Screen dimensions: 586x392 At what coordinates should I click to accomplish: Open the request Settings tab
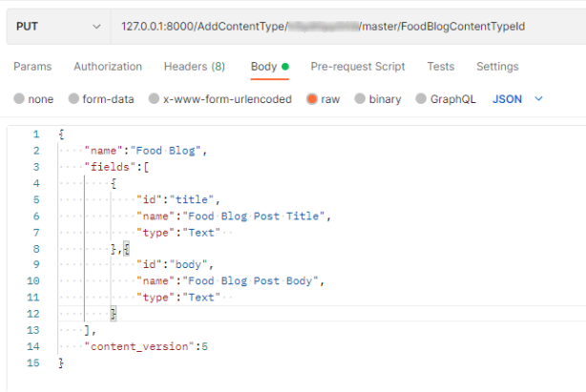497,67
